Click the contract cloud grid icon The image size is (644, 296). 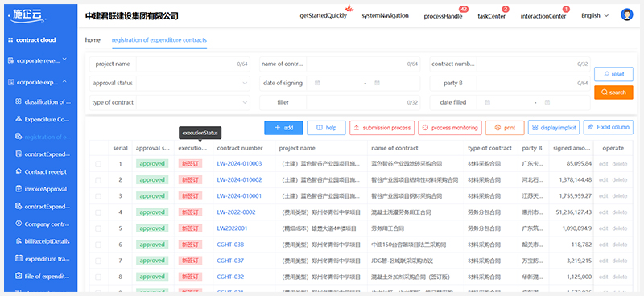pyautogui.click(x=10, y=40)
